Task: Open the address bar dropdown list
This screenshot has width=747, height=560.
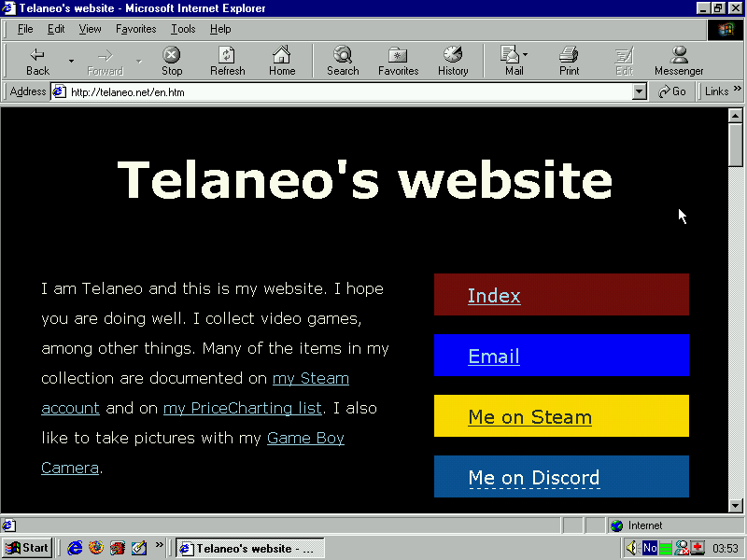Action: [x=640, y=91]
